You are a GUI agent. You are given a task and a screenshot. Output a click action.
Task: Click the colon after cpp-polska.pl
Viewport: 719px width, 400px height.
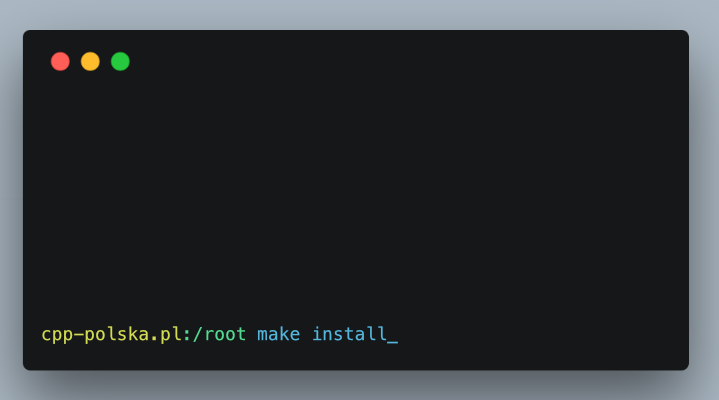187,336
